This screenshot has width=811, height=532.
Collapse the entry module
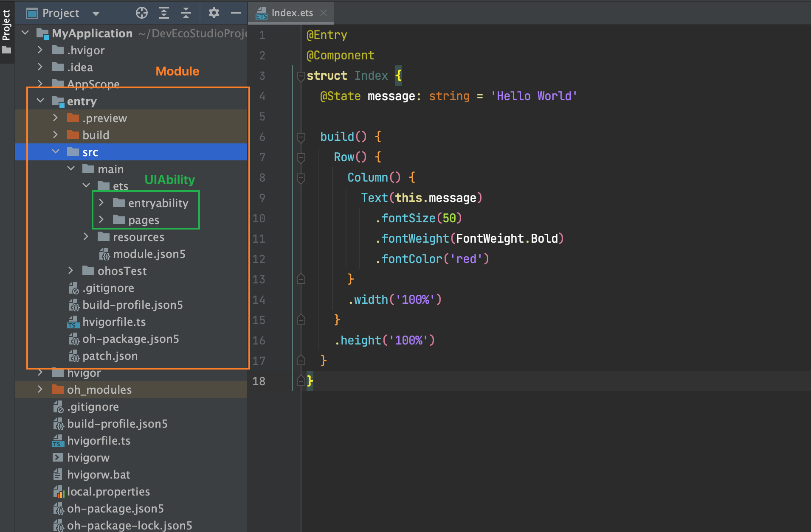pyautogui.click(x=40, y=101)
